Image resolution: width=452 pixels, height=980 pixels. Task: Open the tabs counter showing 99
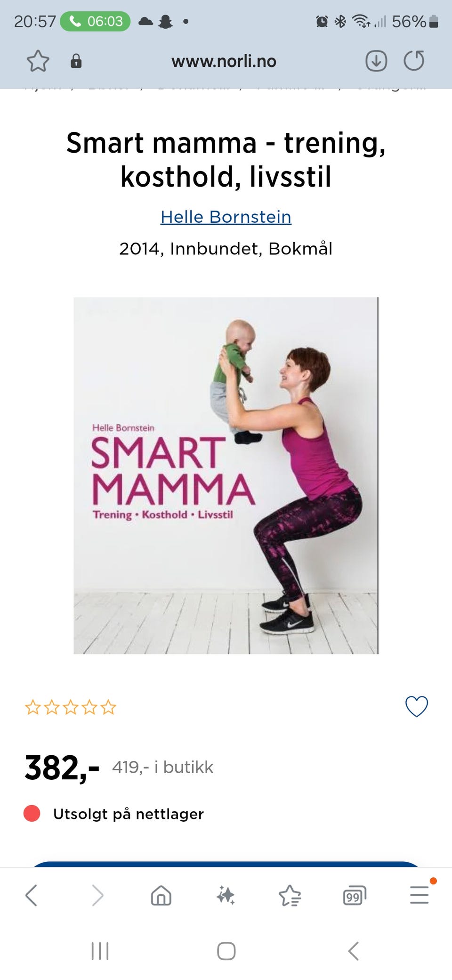tap(355, 895)
